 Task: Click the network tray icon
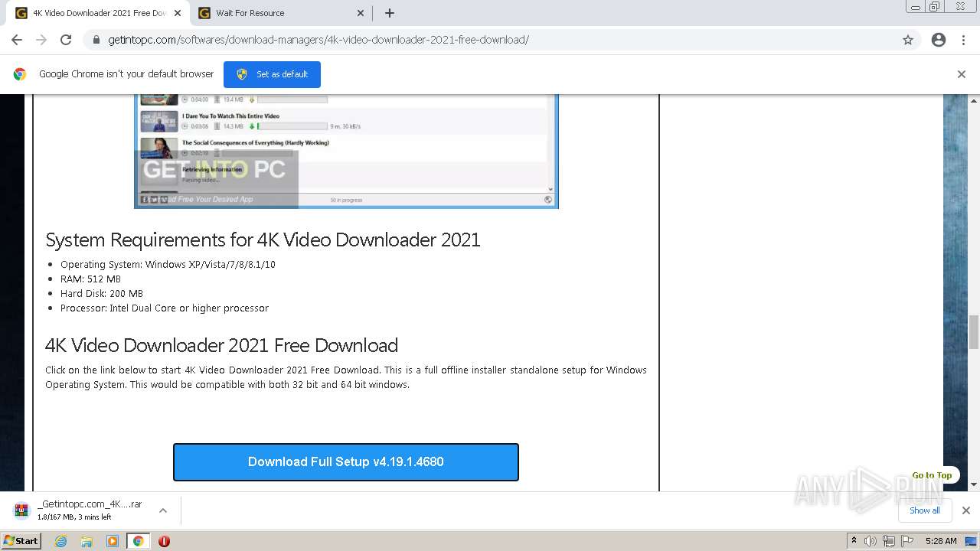pos(888,541)
